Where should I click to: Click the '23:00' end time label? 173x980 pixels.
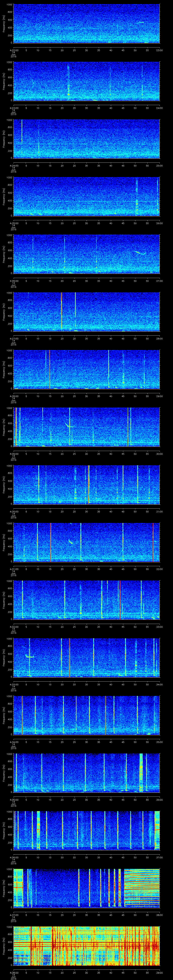tap(159, 50)
